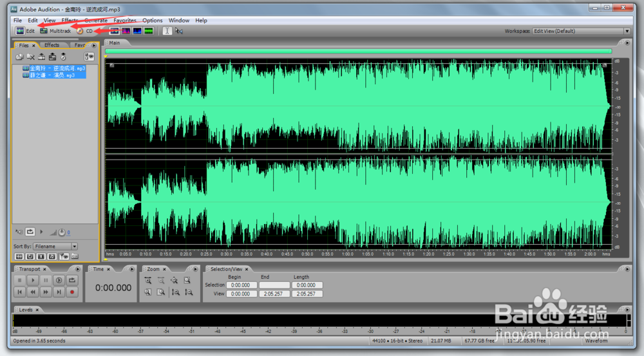The height and width of the screenshot is (356, 644).
Task: Toggle Show Loop Files filter
Action: pos(30,256)
